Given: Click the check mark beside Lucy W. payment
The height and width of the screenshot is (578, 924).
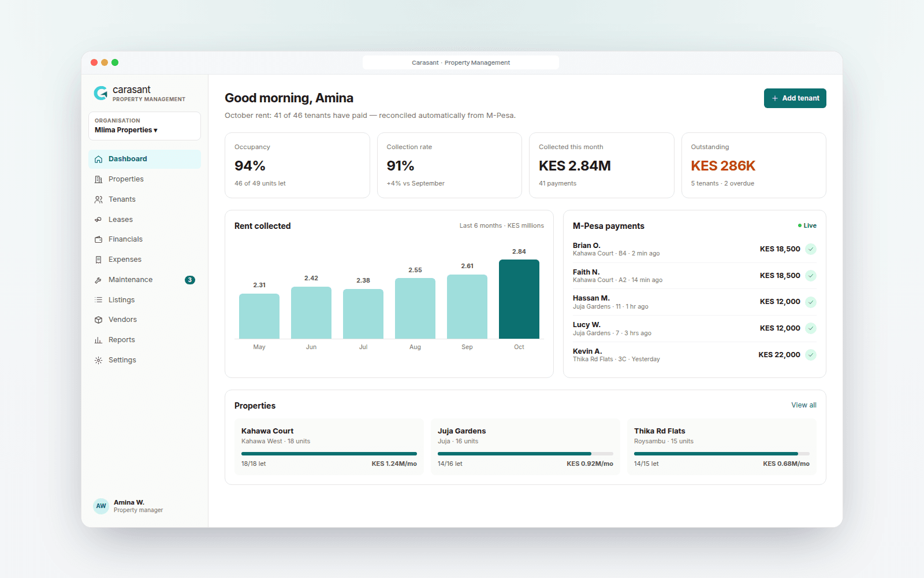Looking at the screenshot, I should tap(811, 328).
